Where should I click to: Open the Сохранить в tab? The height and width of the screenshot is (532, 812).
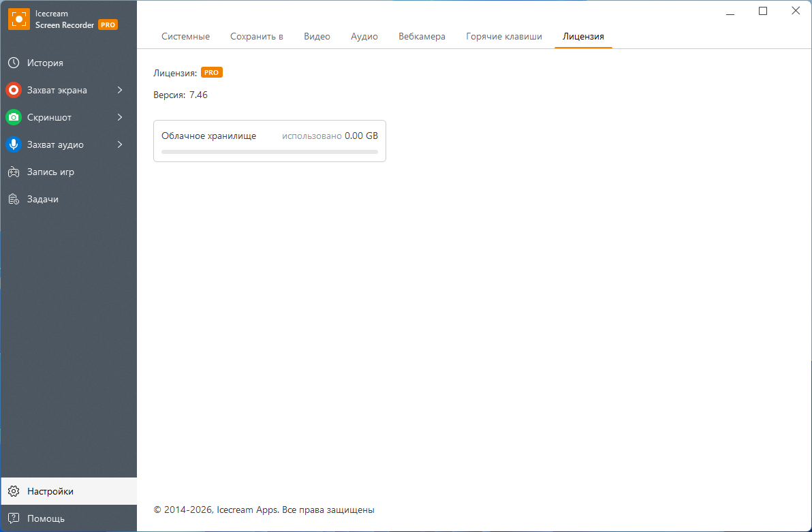tap(257, 37)
